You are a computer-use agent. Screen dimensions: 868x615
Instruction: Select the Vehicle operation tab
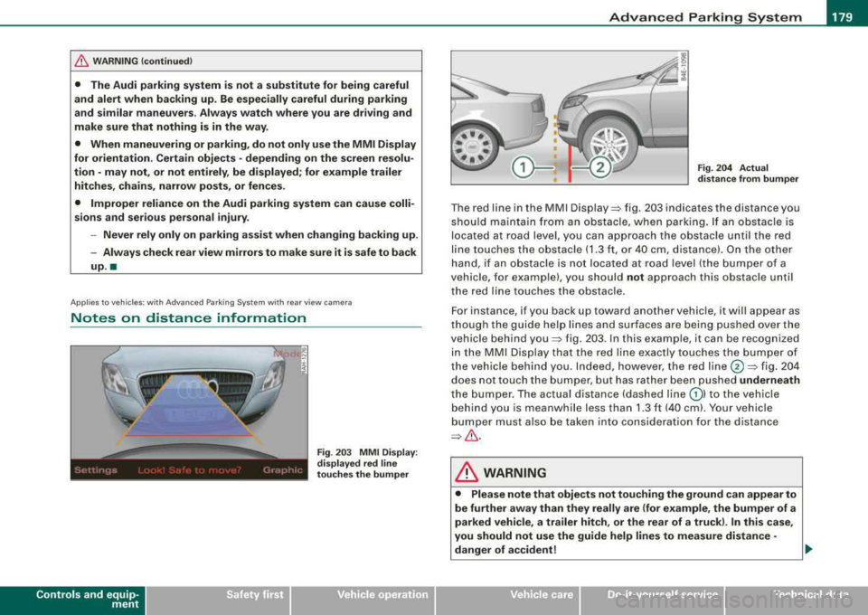tap(363, 600)
